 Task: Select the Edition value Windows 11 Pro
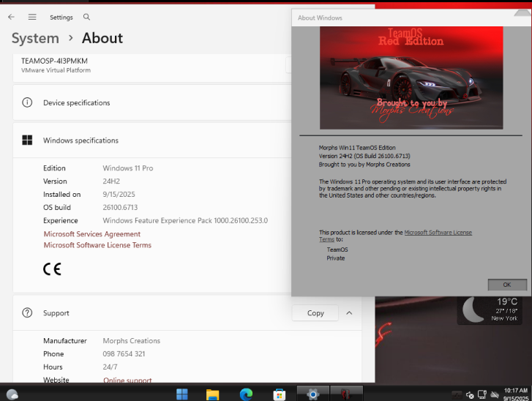click(x=128, y=168)
